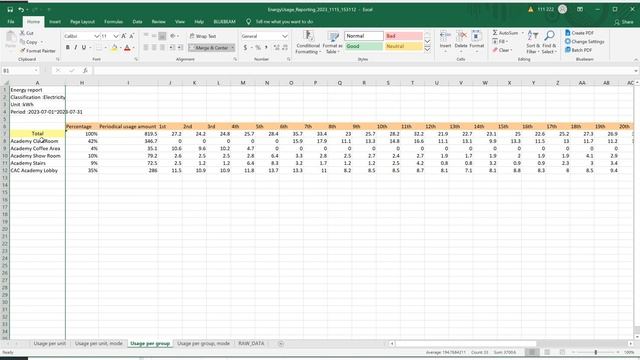The height and width of the screenshot is (360, 640).
Task: Click the Undo arrow in quick access toolbar
Action: coord(21,9)
